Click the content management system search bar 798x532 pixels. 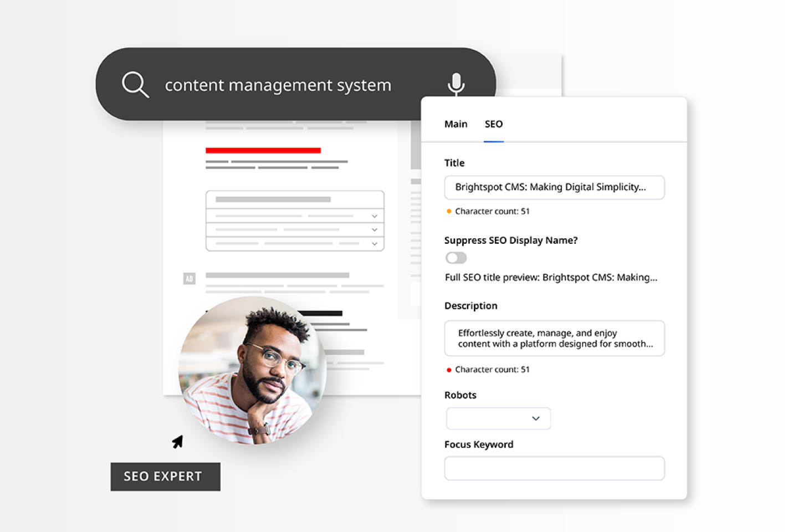pos(277,84)
